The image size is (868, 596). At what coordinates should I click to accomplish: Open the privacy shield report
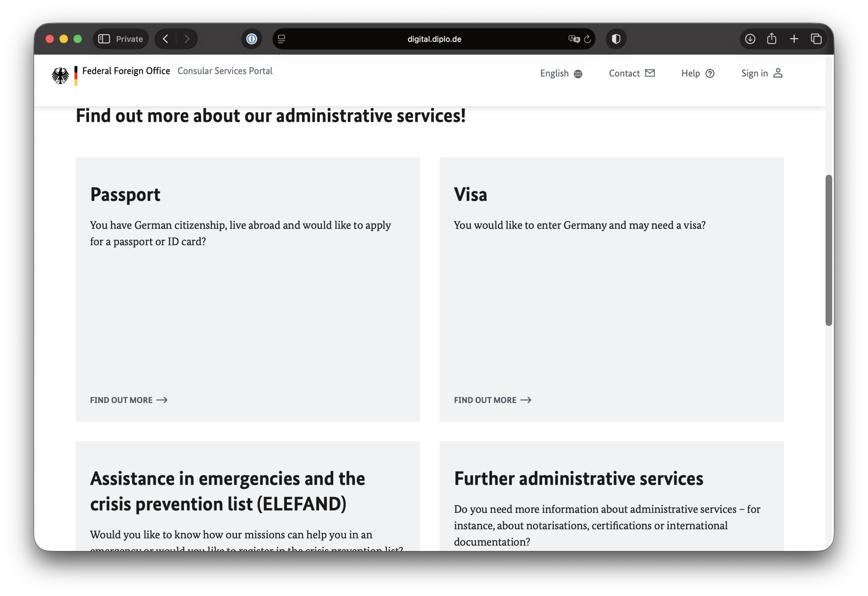pyautogui.click(x=616, y=39)
